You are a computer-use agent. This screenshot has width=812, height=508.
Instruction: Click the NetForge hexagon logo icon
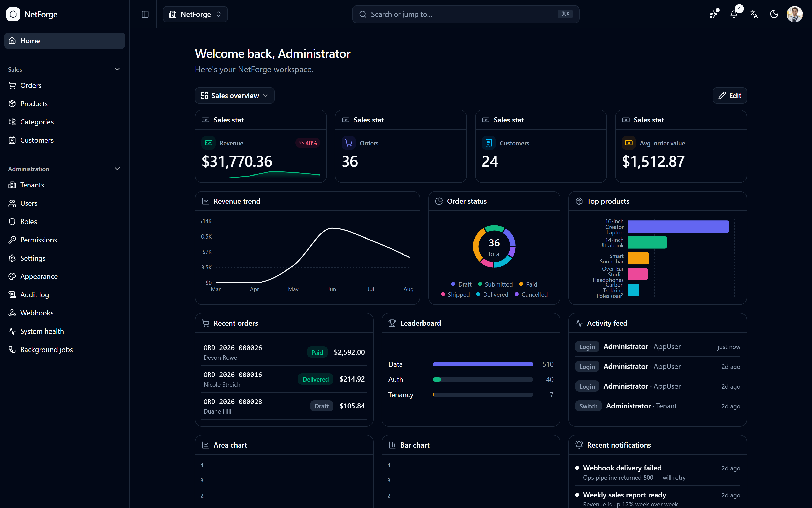[13, 14]
